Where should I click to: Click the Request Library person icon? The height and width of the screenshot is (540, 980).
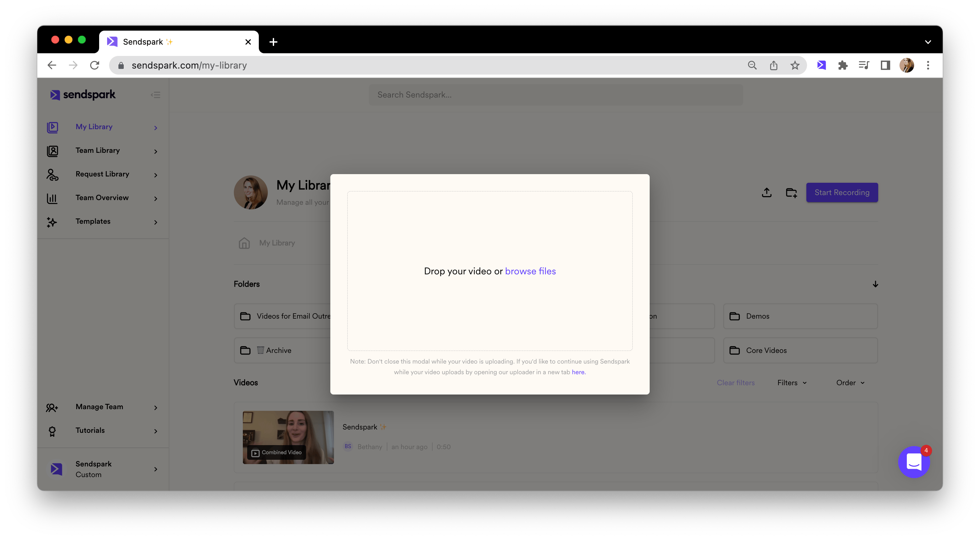point(53,174)
